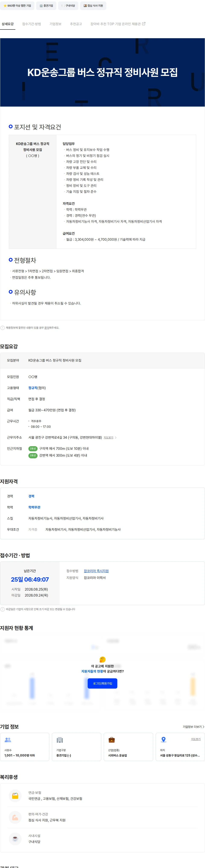The image size is (205, 868).
Task: Open the 기업정보 tab
Action: pos(56,24)
